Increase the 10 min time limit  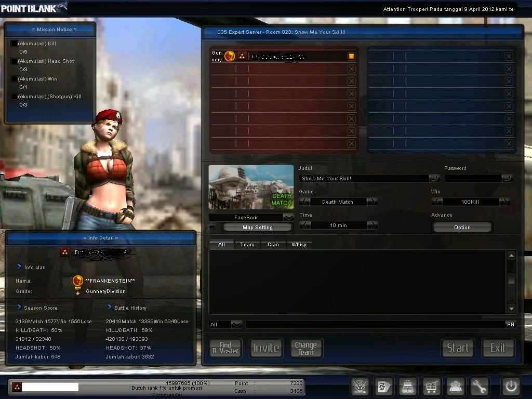click(373, 225)
